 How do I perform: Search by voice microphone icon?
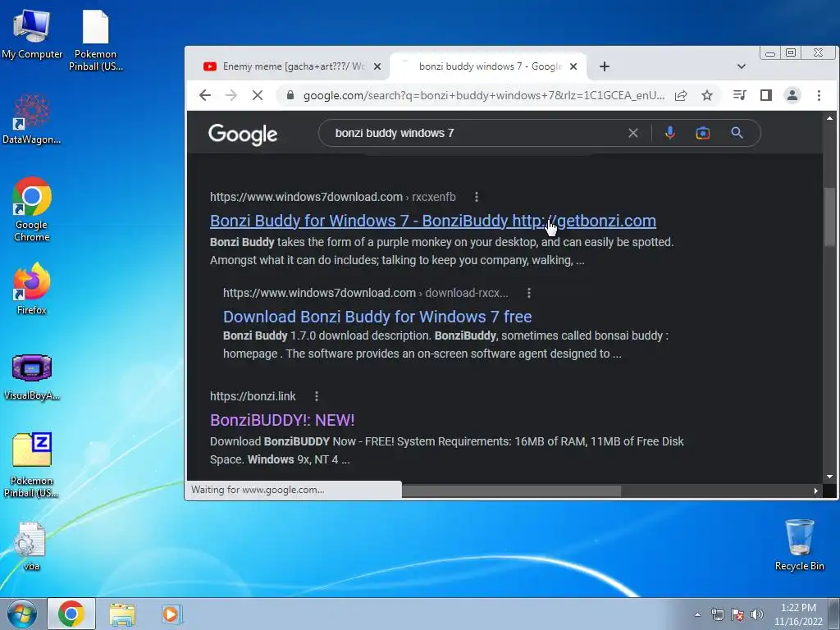669,133
